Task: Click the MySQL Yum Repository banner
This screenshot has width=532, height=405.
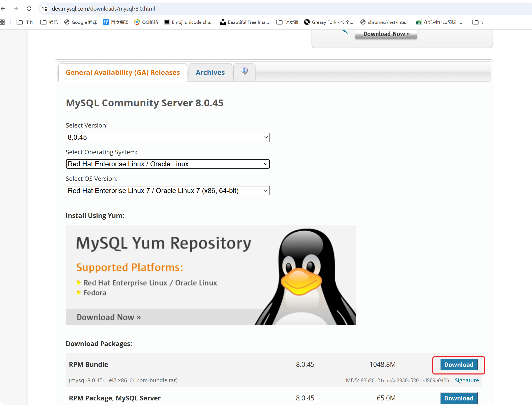Action: tap(211, 275)
